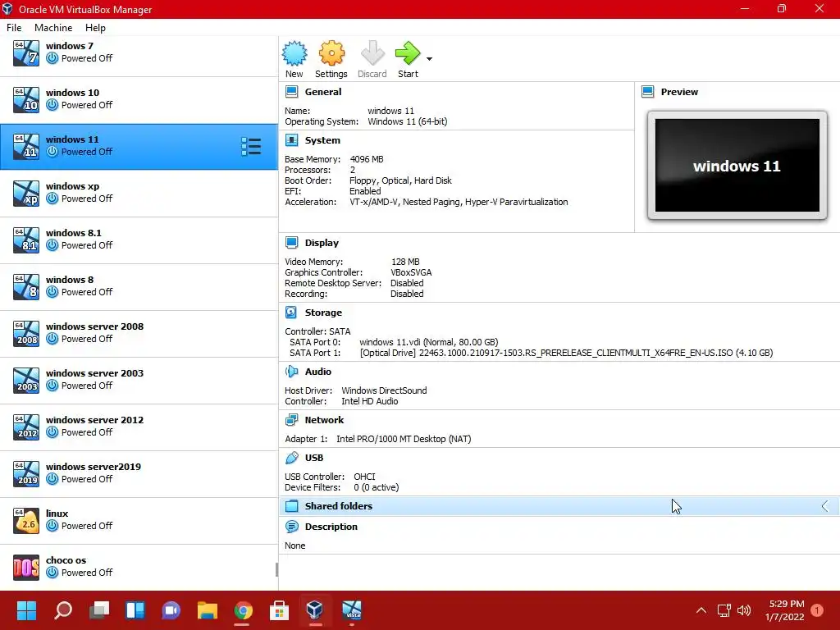This screenshot has width=840, height=630.
Task: Open File Explorer from the taskbar
Action: (x=207, y=610)
